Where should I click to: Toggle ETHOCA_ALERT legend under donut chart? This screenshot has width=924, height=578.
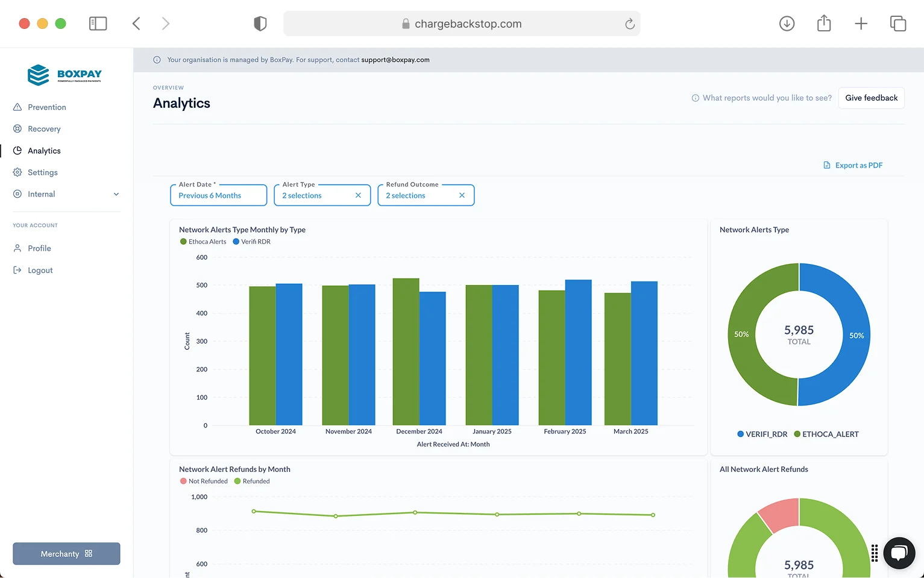coord(826,434)
